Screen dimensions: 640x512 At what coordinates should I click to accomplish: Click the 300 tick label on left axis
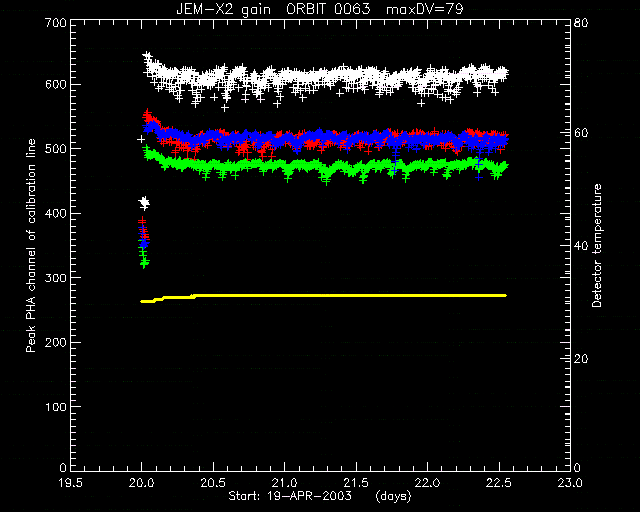coord(55,278)
